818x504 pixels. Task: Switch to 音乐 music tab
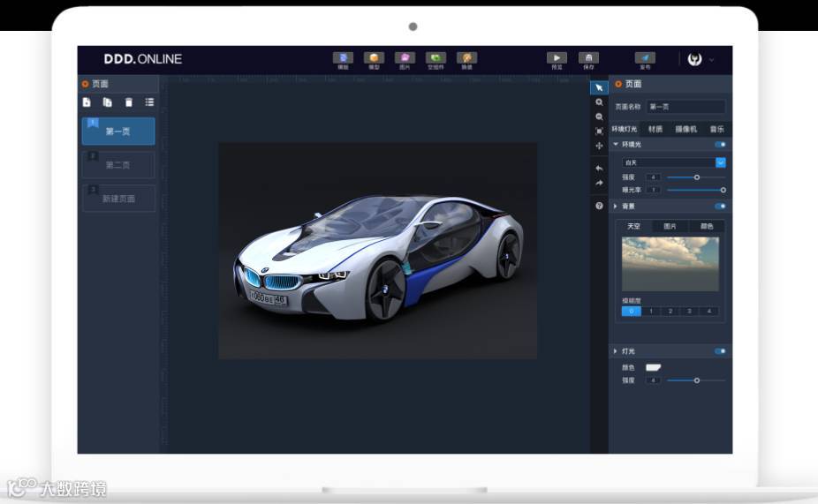click(x=716, y=129)
